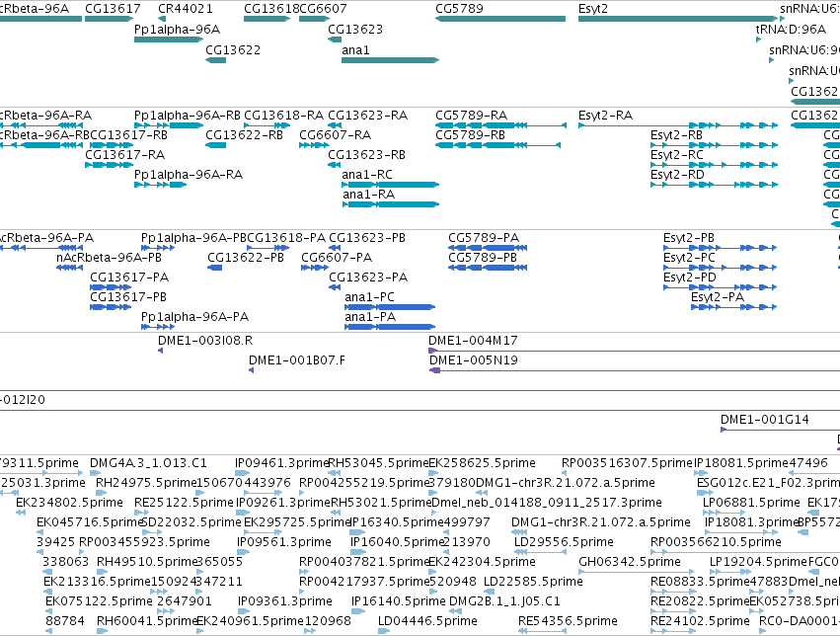Viewport: 840px width, 636px height.
Task: Click the CG13622 gene feature
Action: 216,60
